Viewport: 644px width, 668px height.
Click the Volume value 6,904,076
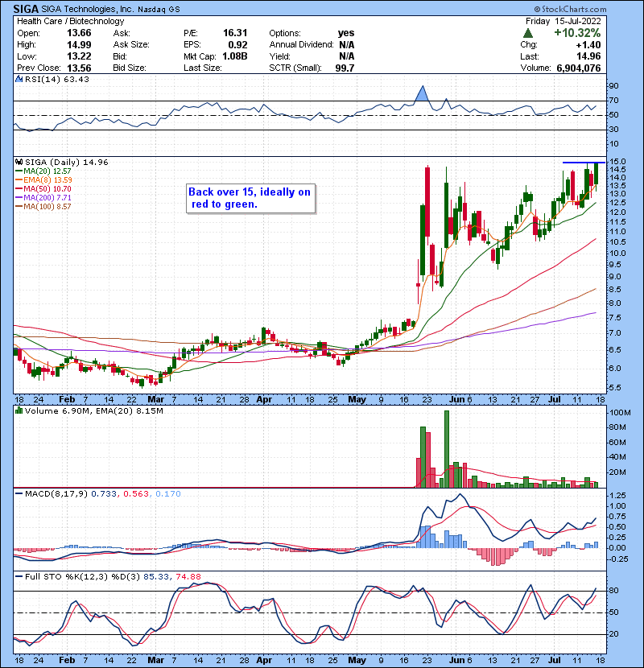pyautogui.click(x=578, y=68)
